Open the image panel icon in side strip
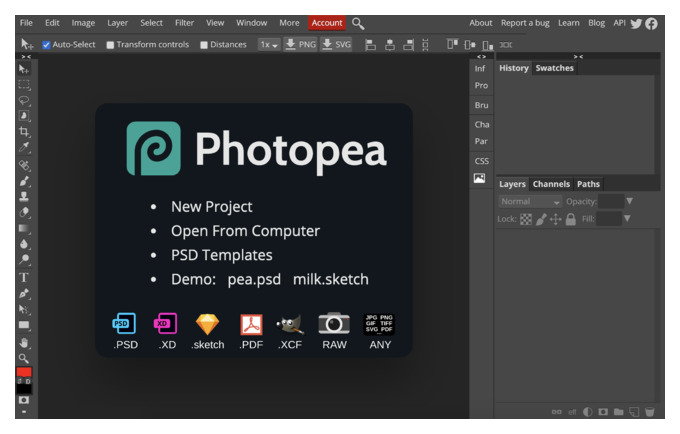Viewport: 680px width, 434px height. 480,178
